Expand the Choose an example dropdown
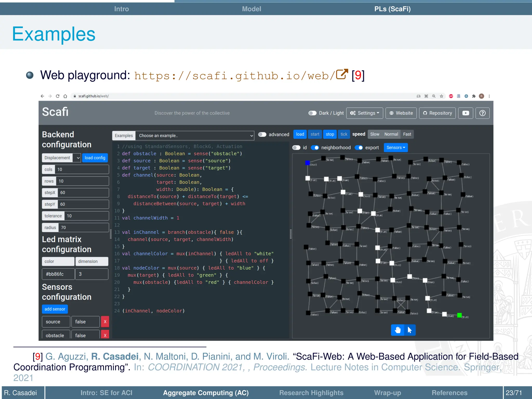Image resolution: width=532 pixels, height=399 pixels. [x=195, y=136]
